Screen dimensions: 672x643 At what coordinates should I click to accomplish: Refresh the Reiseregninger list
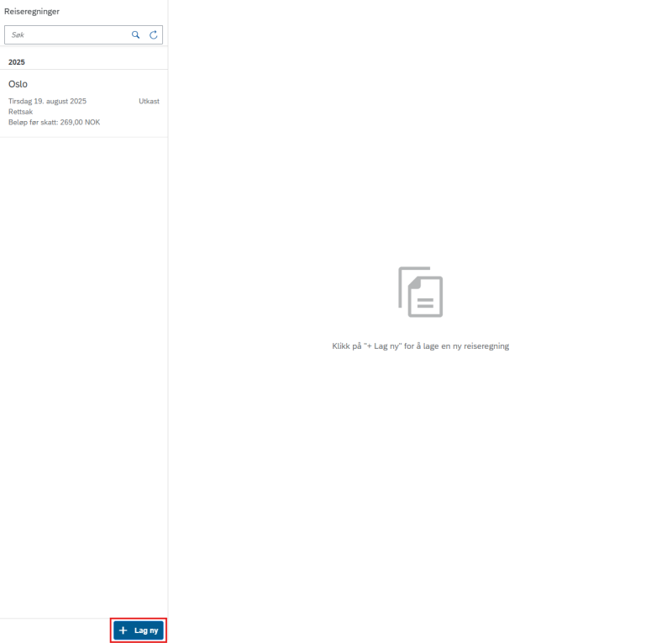click(154, 34)
